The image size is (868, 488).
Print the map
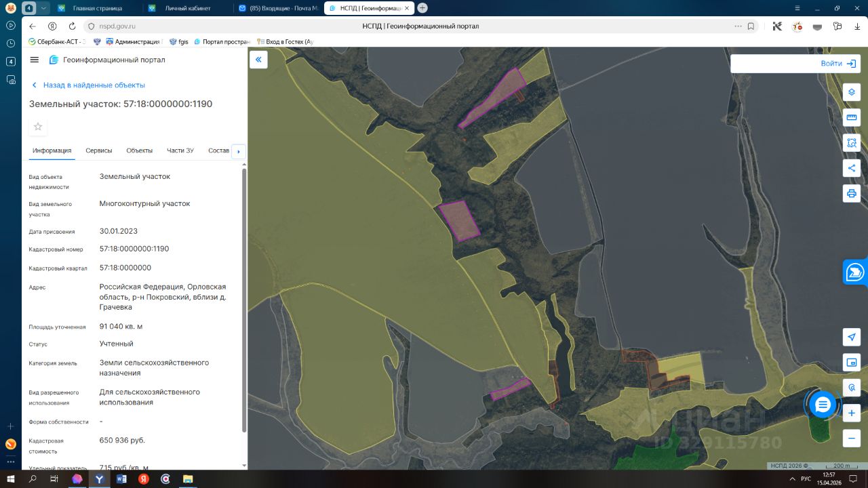(x=852, y=193)
